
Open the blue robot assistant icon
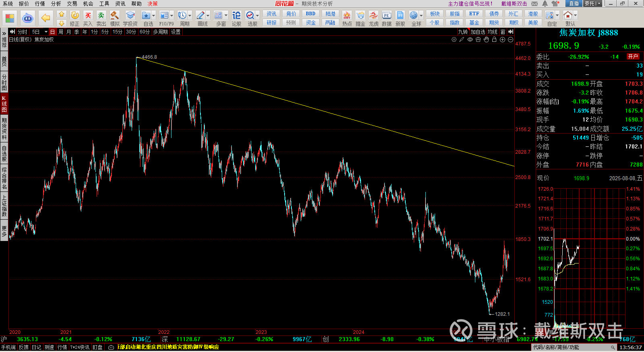click(x=27, y=18)
